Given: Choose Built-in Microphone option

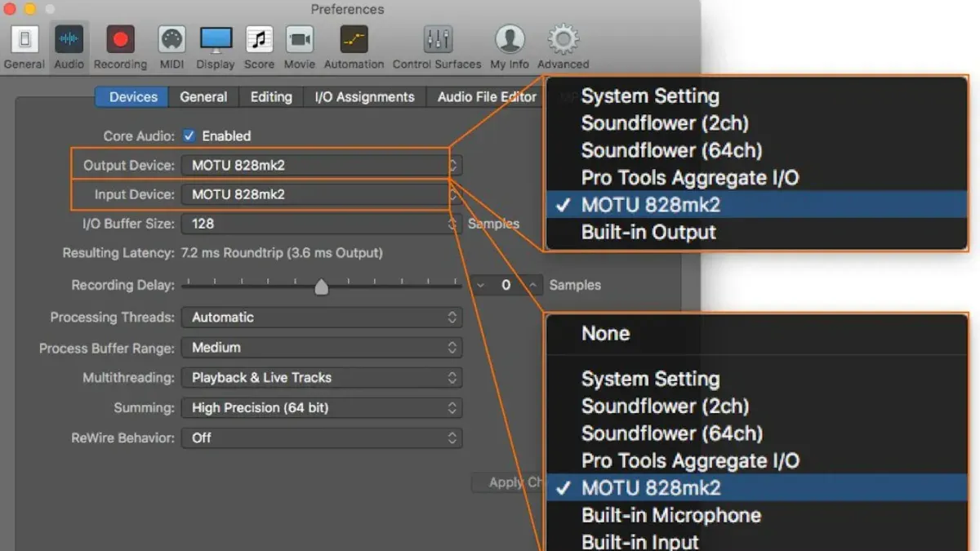Looking at the screenshot, I should (x=756, y=515).
